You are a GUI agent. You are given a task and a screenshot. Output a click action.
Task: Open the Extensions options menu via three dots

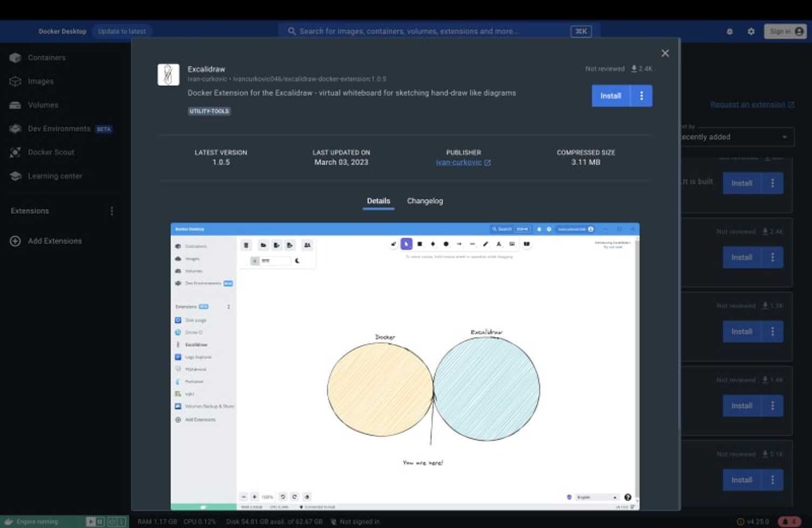tap(112, 211)
